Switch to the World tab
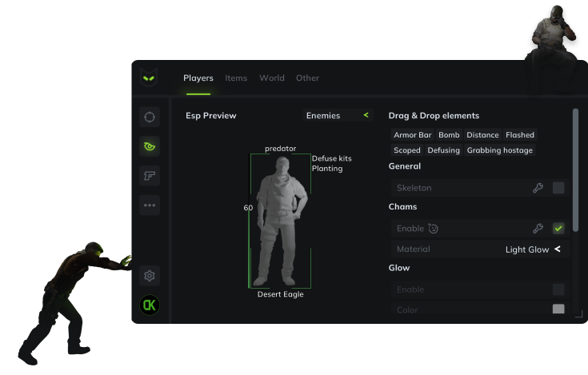588x375 pixels. [272, 78]
